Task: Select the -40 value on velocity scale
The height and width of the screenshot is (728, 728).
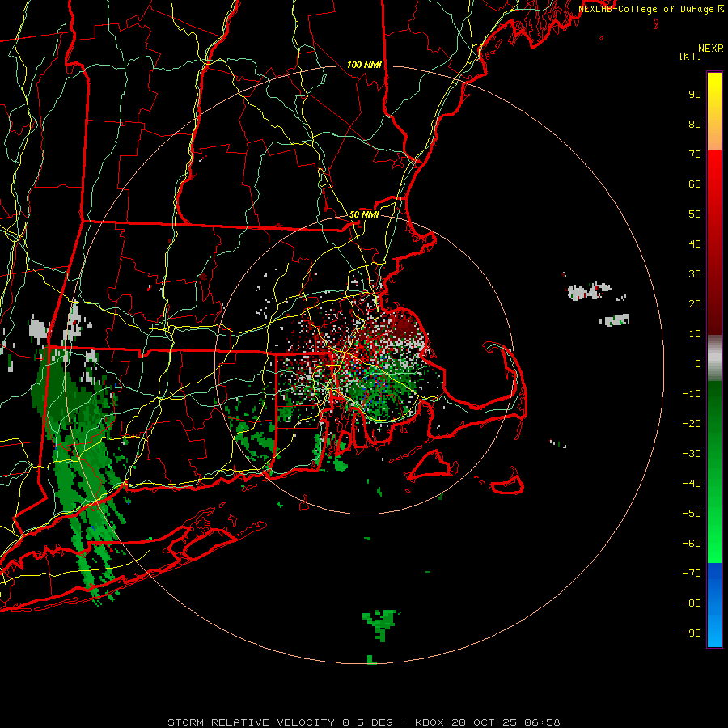Action: pos(692,484)
